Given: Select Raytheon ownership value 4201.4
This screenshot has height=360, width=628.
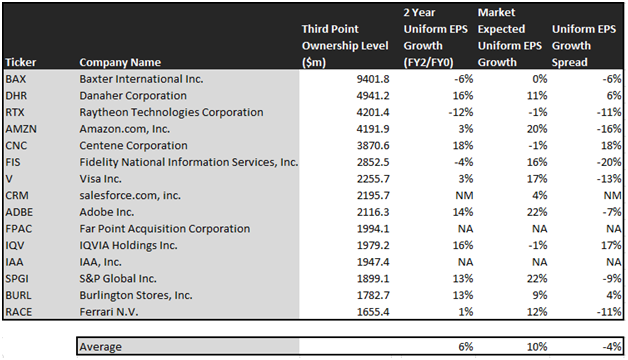Looking at the screenshot, I should (372, 113).
